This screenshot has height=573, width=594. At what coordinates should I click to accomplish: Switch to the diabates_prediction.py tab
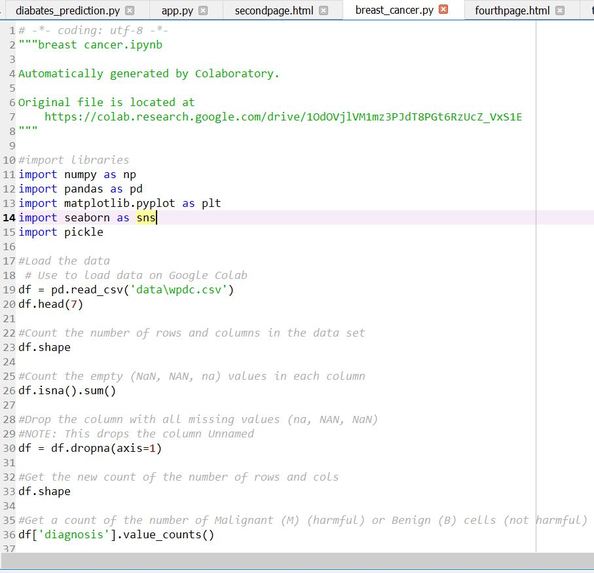click(67, 11)
